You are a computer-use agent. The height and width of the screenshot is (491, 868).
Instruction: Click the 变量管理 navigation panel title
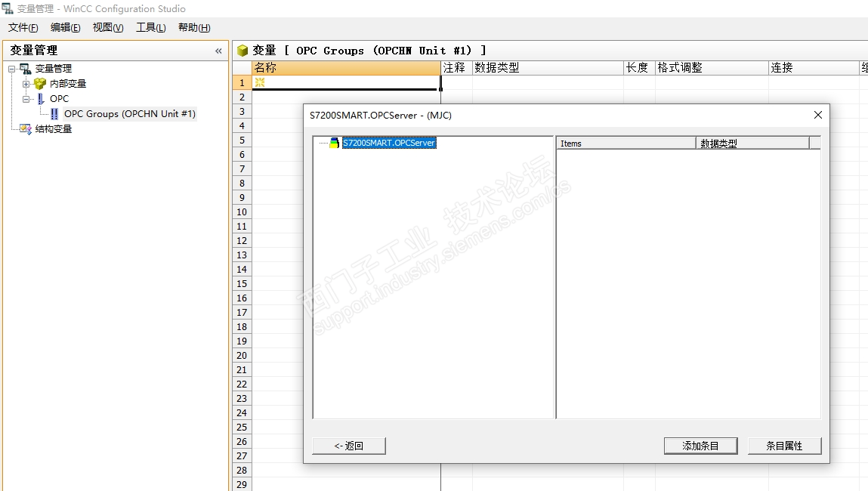[34, 51]
